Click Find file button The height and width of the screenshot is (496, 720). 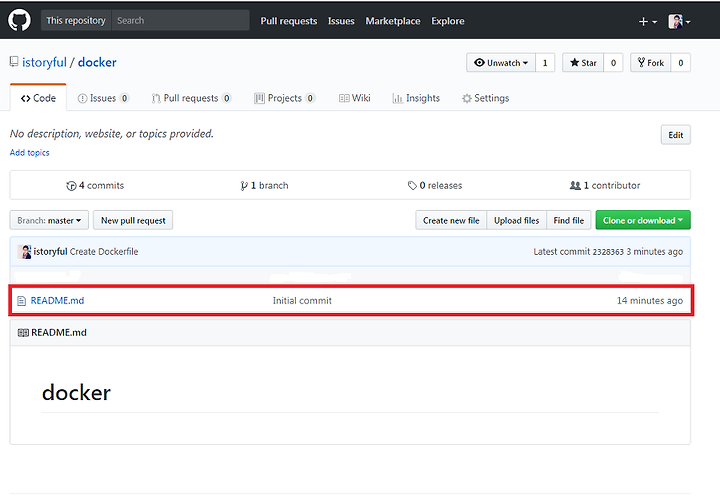[x=568, y=220]
